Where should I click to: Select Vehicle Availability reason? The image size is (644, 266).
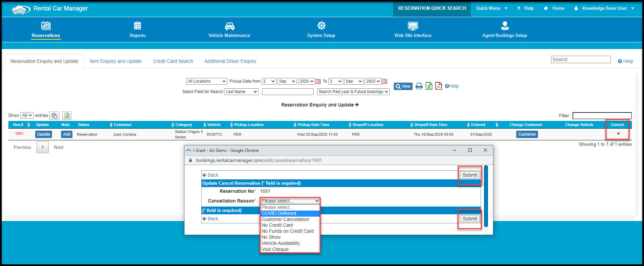pos(290,243)
